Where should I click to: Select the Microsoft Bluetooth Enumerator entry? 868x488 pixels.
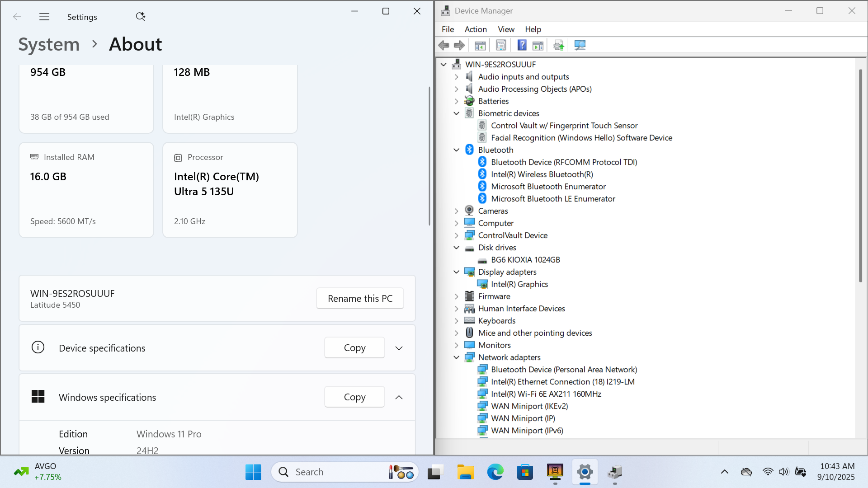tap(548, 187)
